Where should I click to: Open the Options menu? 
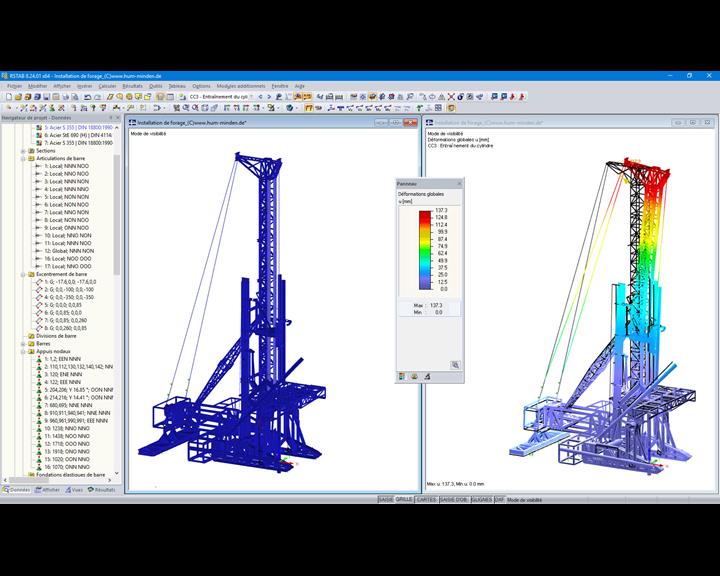(x=201, y=86)
